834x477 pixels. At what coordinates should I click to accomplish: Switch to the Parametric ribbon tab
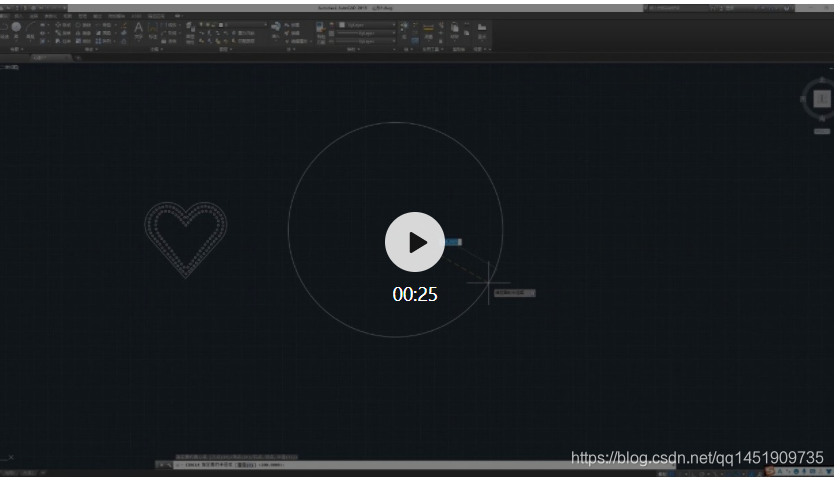(x=51, y=16)
